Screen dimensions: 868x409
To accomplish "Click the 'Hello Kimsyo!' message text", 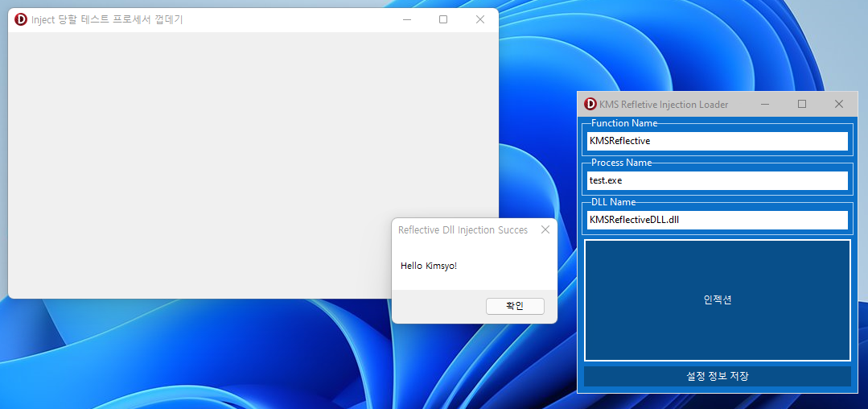I will 429,266.
